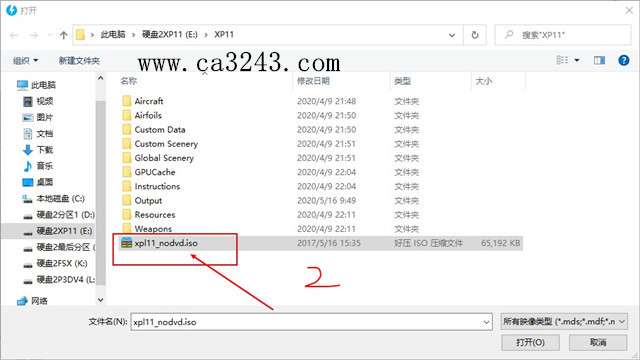Sort by the 大小 column header
This screenshot has width=640, height=360.
pyautogui.click(x=484, y=81)
